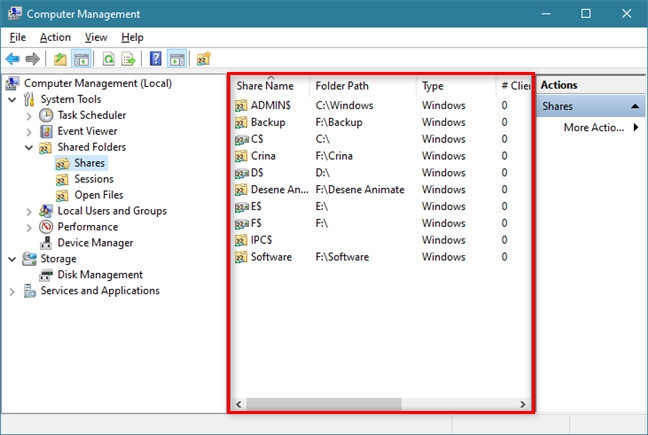Click the Up one level folder icon
The image size is (648, 435).
pos(61,59)
